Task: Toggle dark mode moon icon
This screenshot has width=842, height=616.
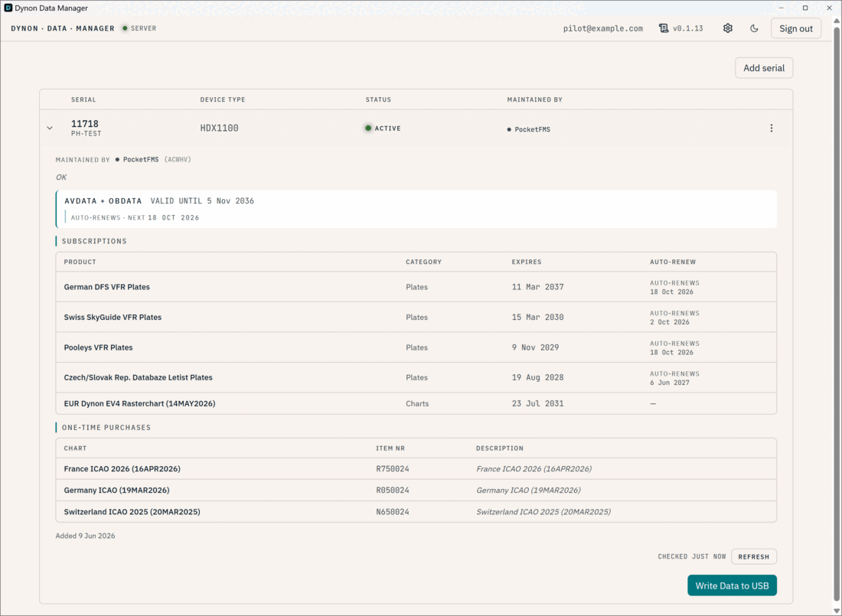Action: [754, 28]
